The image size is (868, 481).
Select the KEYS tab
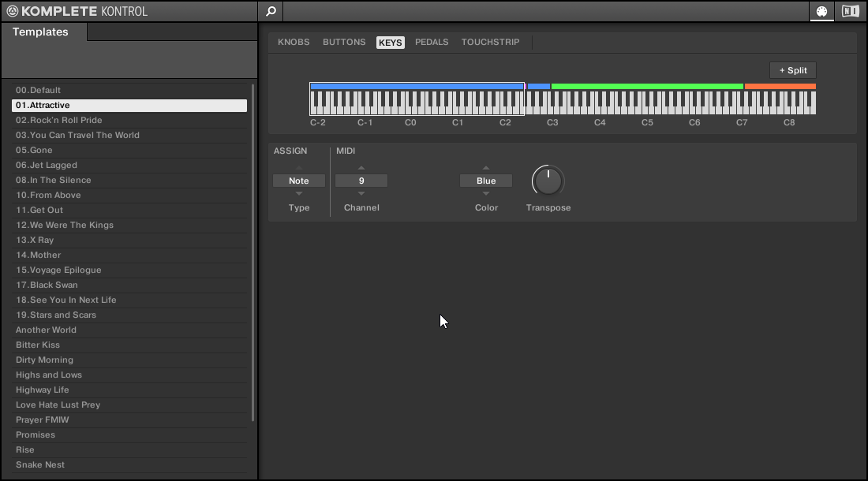(391, 43)
